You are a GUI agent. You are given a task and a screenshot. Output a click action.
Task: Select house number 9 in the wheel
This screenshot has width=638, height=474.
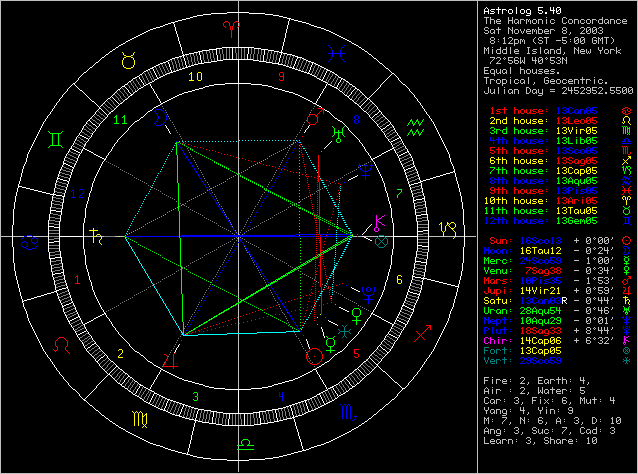[281, 76]
